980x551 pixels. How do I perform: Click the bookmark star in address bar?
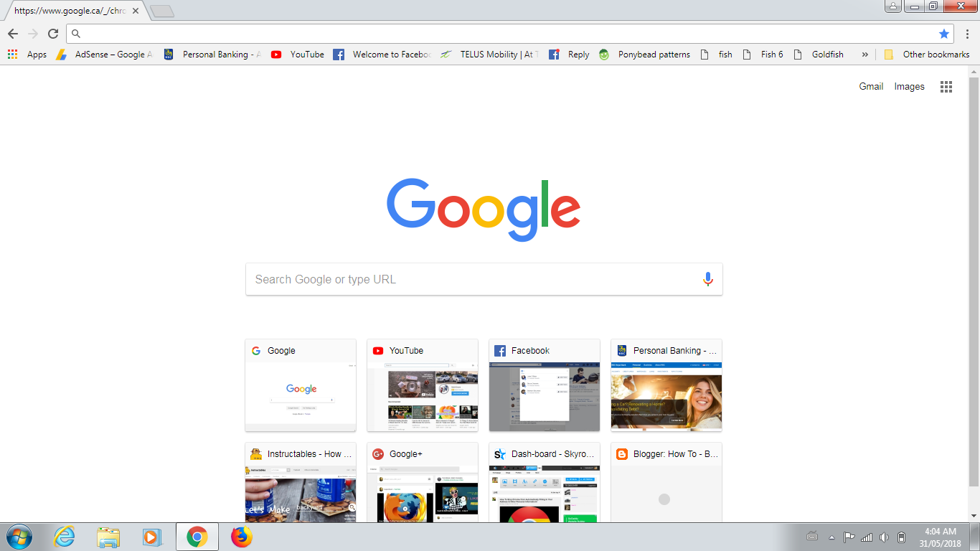click(x=944, y=34)
